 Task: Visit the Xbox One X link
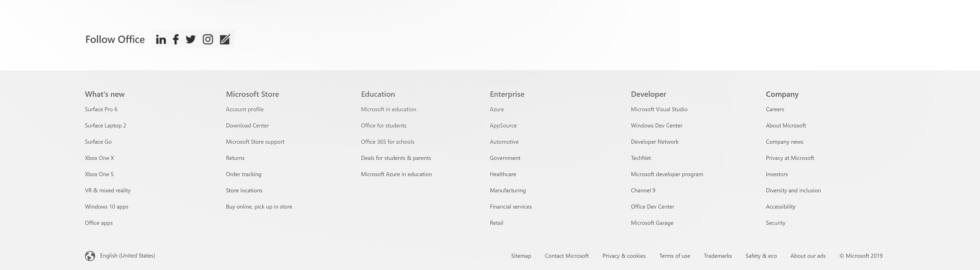click(x=99, y=158)
